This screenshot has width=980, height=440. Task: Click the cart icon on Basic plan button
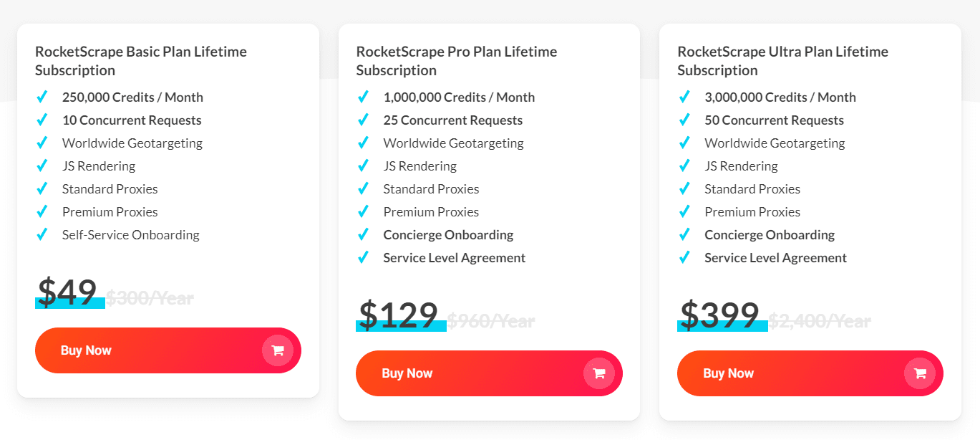point(278,350)
